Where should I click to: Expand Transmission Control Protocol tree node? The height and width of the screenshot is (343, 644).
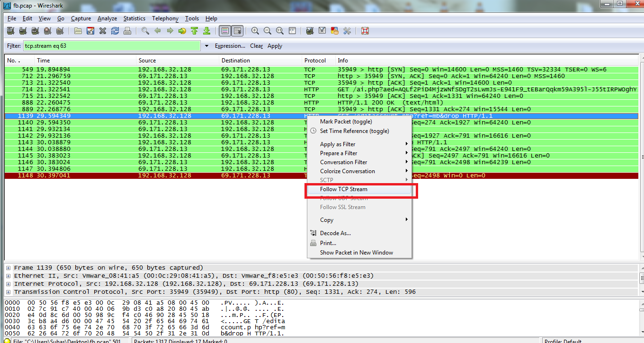coord(9,292)
